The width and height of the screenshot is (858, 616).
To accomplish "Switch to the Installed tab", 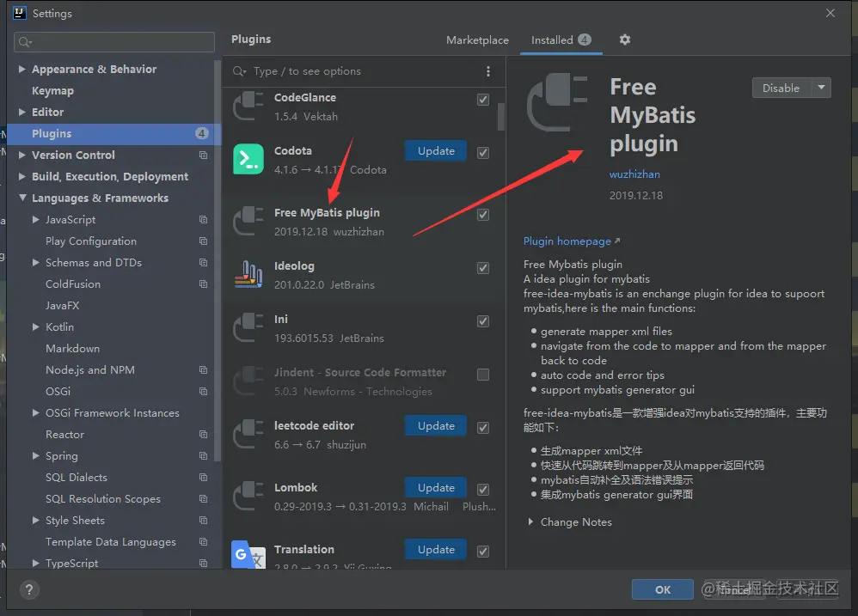I will pos(561,40).
